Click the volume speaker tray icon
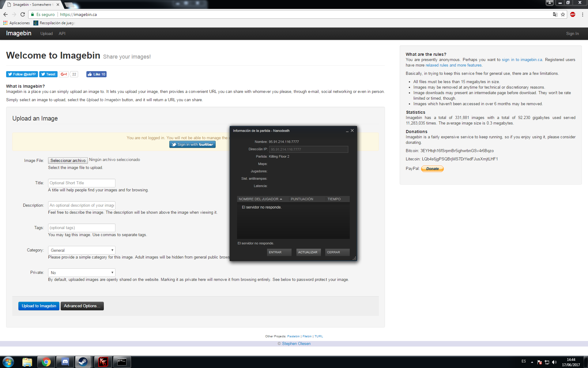Screen dimensions: 588x368 (x=554, y=362)
